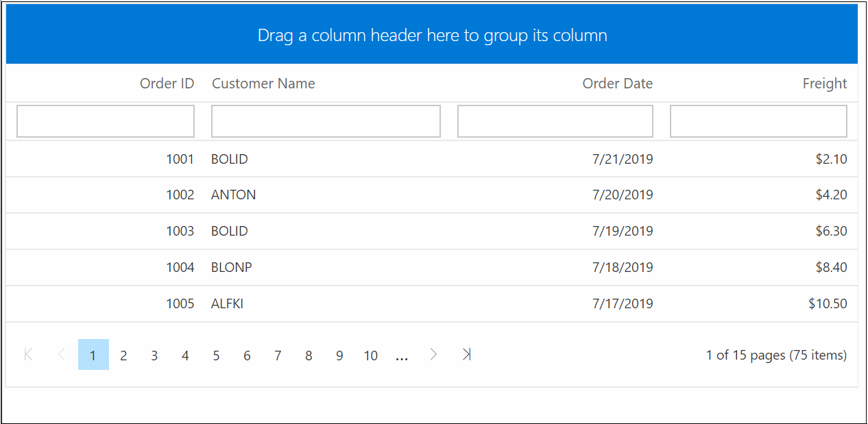The image size is (868, 424).
Task: Select the row with Order ID 1002
Action: pos(180,195)
